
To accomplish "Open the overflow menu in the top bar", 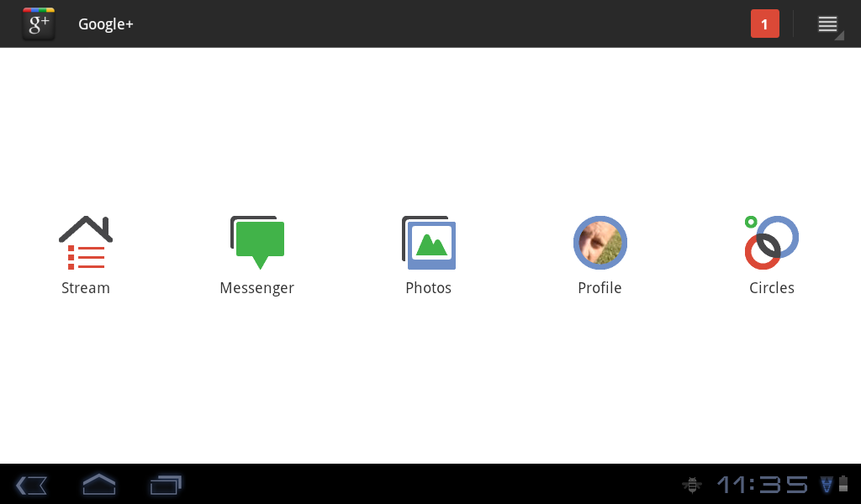I will [828, 24].
